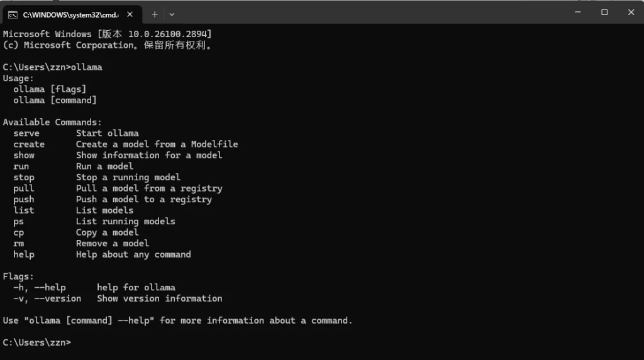Click the 'rm' command text
Screen dimensions: 644x360
point(19,243)
